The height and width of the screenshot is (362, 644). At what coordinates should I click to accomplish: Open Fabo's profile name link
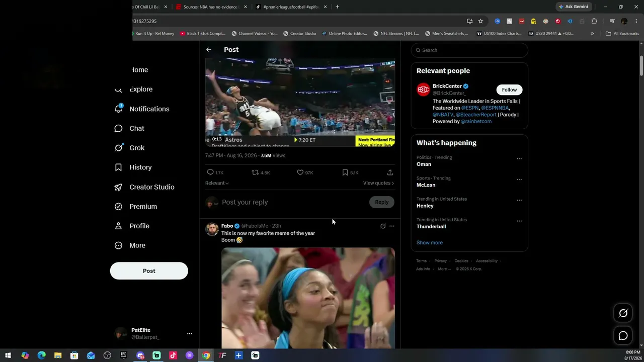pyautogui.click(x=227, y=226)
